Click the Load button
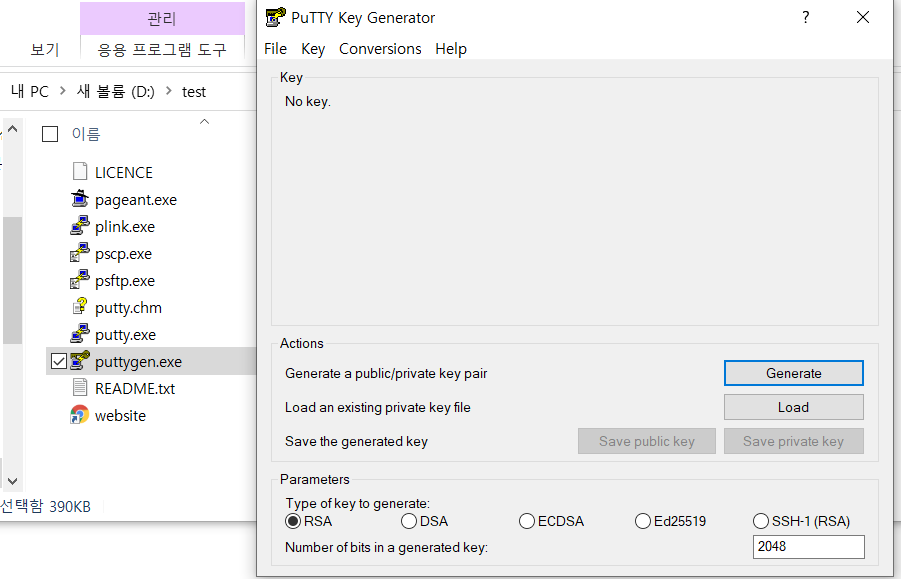The width and height of the screenshot is (901, 579). (x=794, y=407)
